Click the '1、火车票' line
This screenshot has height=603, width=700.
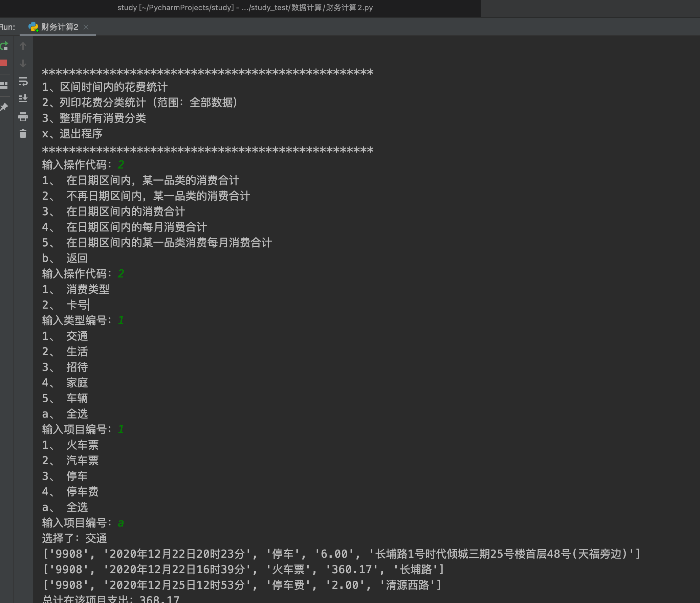coord(70,445)
